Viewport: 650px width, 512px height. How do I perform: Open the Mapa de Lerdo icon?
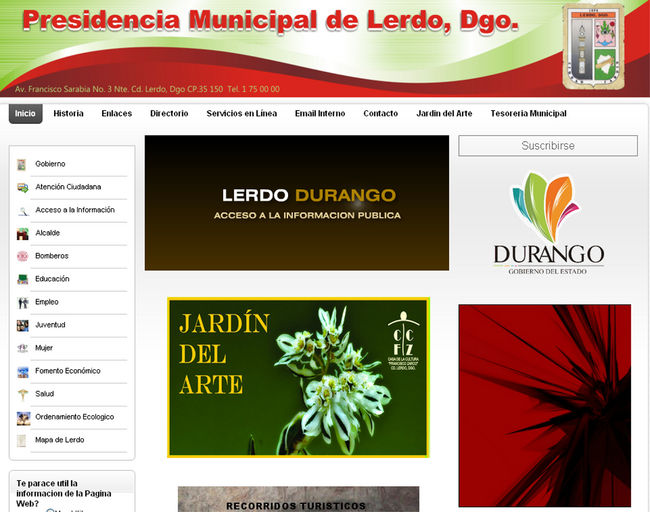point(22,440)
